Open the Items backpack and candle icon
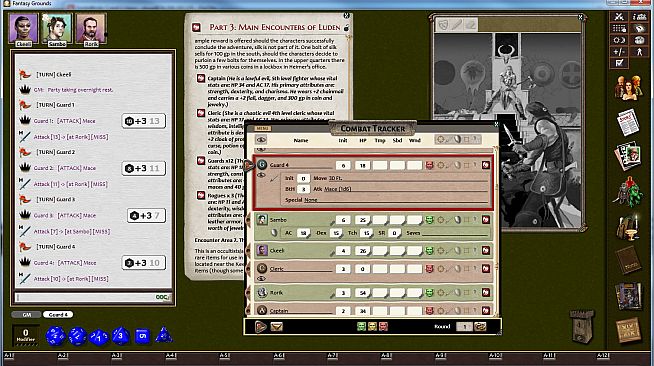This screenshot has width=654, height=366. [x=628, y=227]
